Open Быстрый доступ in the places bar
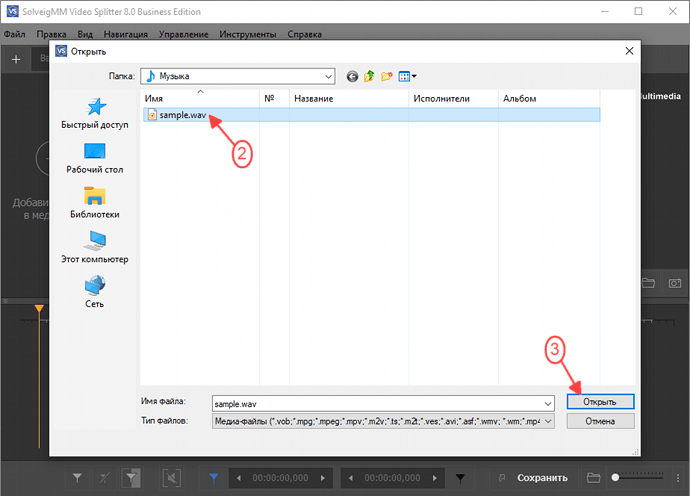 click(x=95, y=113)
